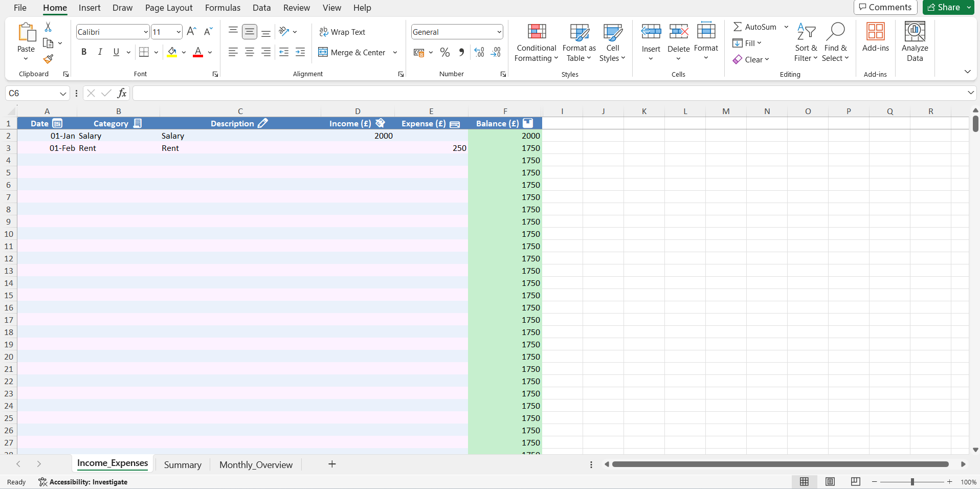Click the Percent Style icon

[x=445, y=52]
